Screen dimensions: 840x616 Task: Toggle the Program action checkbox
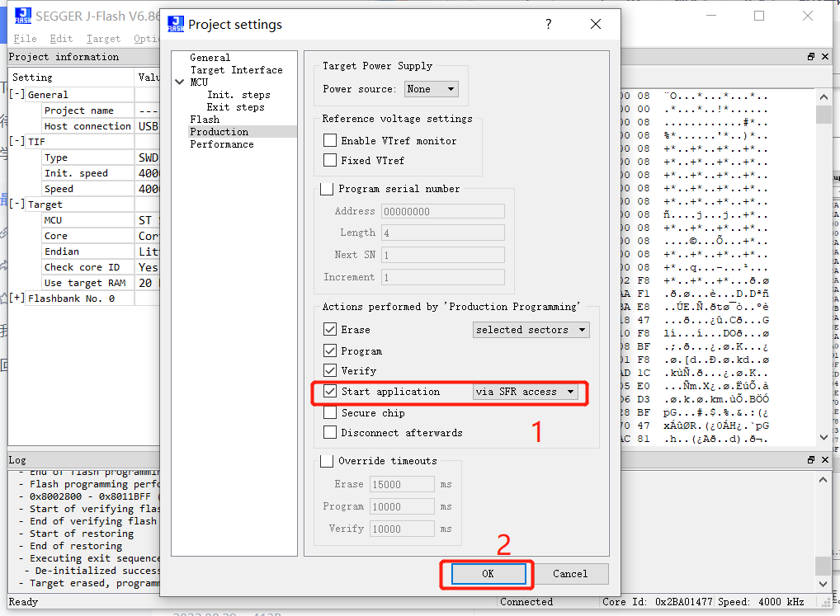point(330,350)
